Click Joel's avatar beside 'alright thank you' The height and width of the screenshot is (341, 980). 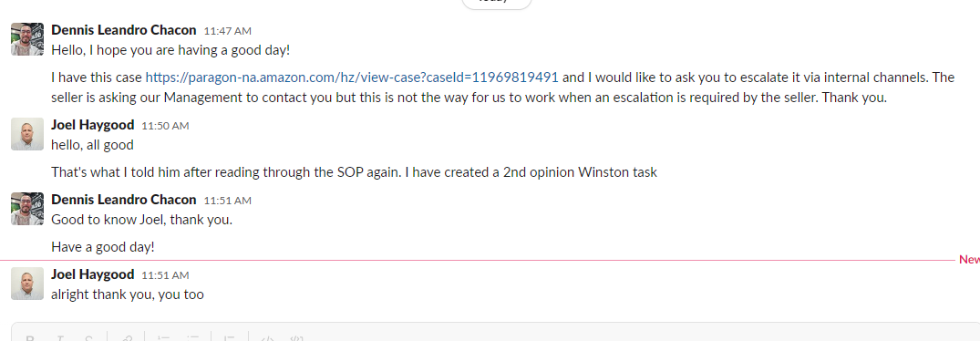click(27, 284)
